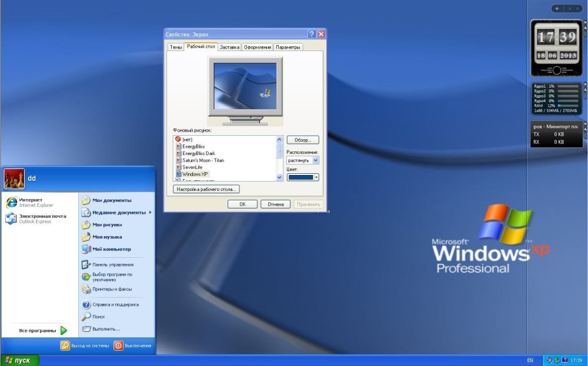Image resolution: width=588 pixels, height=366 pixels.
Task: Open Панель управления from Start menu
Action: pyautogui.click(x=112, y=264)
